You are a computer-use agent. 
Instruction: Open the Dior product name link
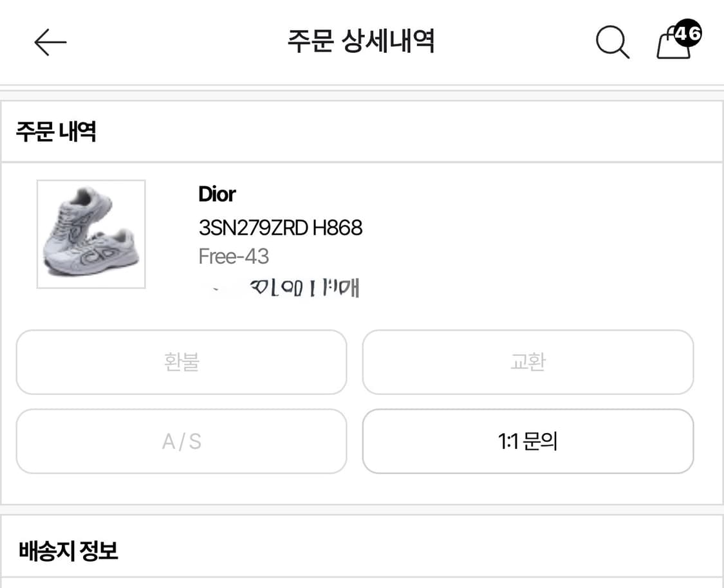point(216,194)
